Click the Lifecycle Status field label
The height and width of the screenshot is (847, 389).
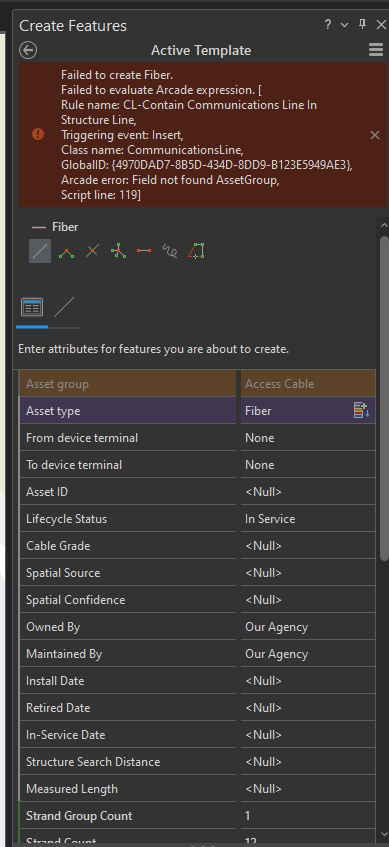(x=66, y=519)
